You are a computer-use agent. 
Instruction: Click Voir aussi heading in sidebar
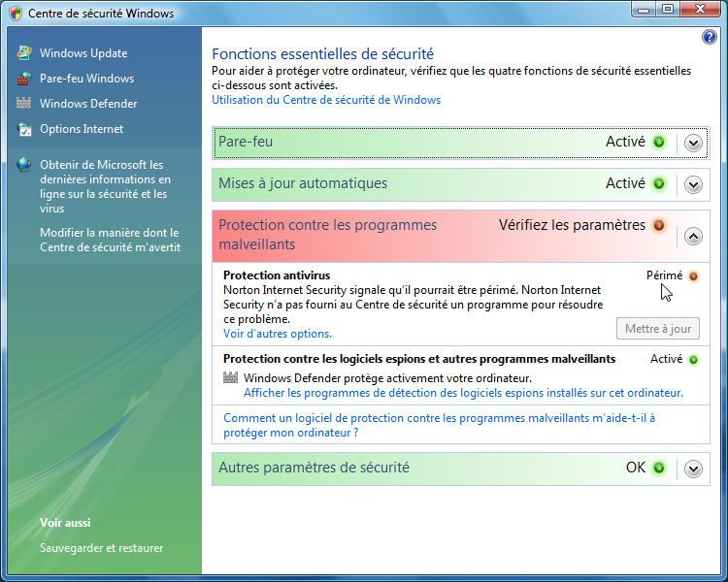coord(65,523)
